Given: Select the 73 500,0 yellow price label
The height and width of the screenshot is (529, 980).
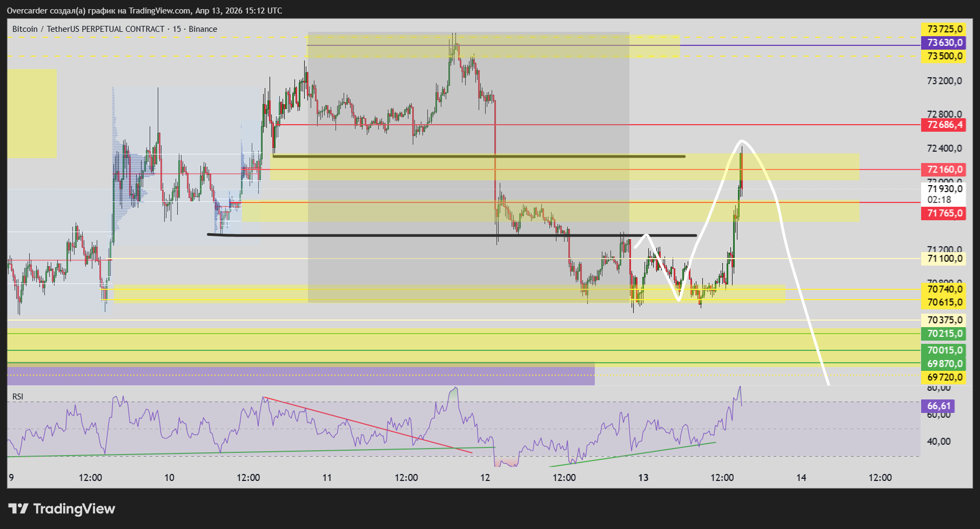Looking at the screenshot, I should (943, 56).
